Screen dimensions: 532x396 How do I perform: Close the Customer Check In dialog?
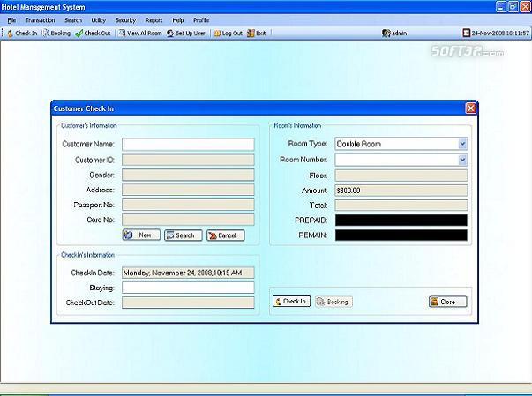click(x=470, y=108)
